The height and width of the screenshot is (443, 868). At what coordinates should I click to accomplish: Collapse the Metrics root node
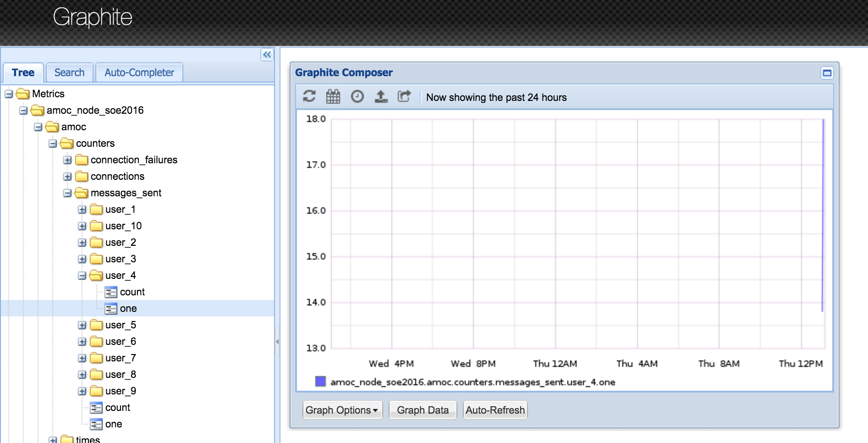(9, 94)
